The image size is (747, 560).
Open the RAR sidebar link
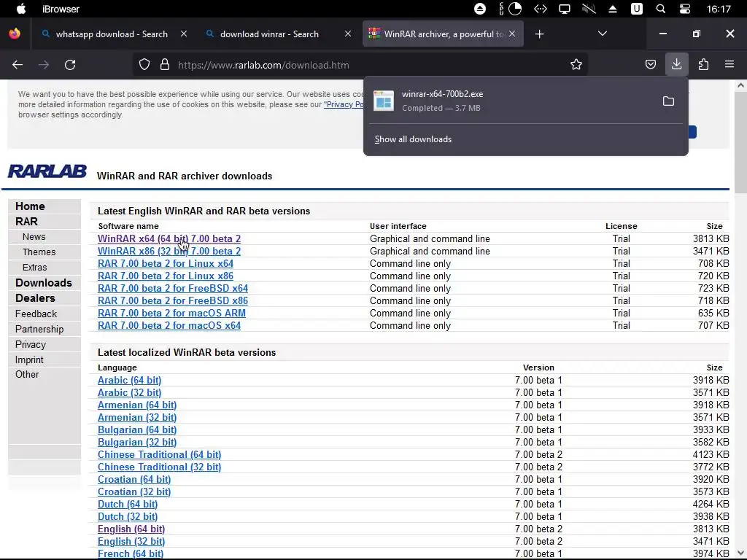[x=26, y=222]
